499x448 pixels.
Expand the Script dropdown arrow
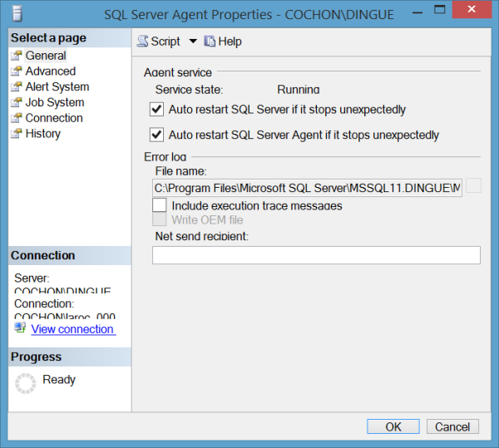pos(193,41)
